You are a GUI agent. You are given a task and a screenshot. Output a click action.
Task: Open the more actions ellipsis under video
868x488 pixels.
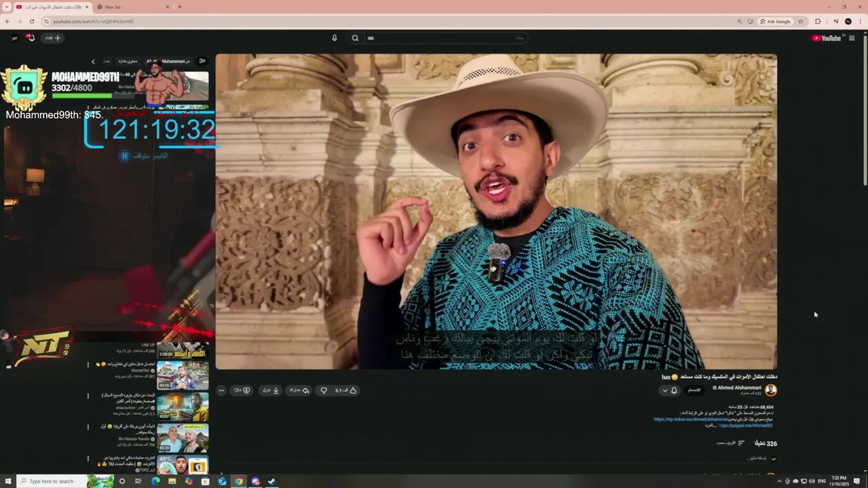(x=221, y=390)
